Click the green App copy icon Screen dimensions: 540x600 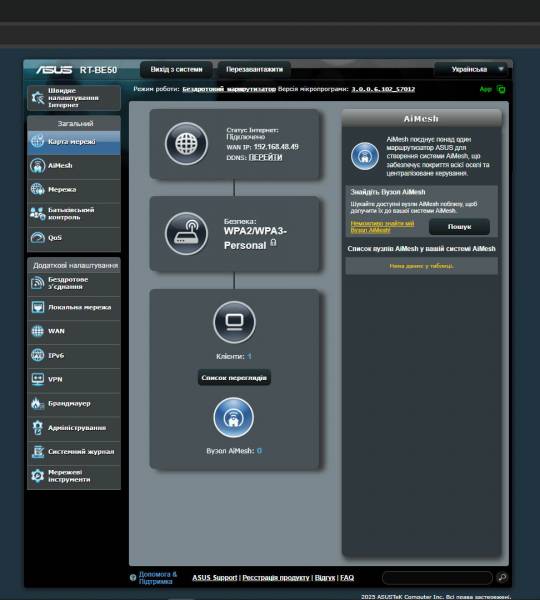(501, 89)
